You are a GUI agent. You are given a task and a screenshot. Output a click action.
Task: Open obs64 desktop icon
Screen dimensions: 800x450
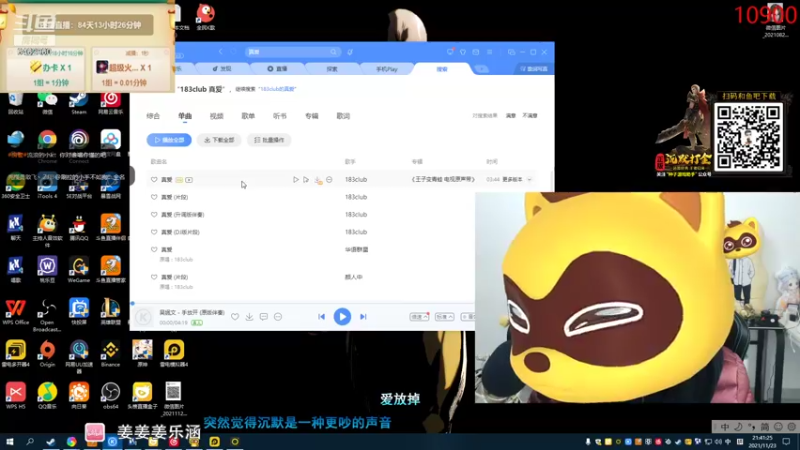coord(110,396)
